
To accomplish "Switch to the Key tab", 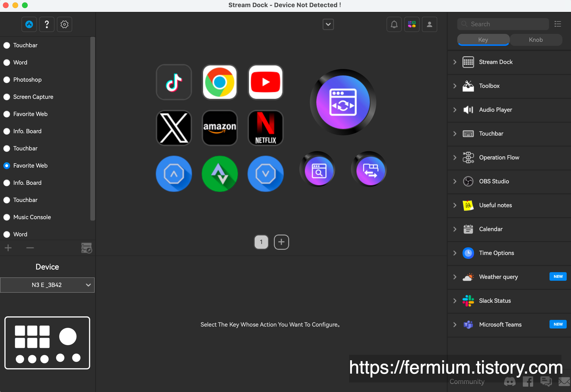I will [x=483, y=40].
